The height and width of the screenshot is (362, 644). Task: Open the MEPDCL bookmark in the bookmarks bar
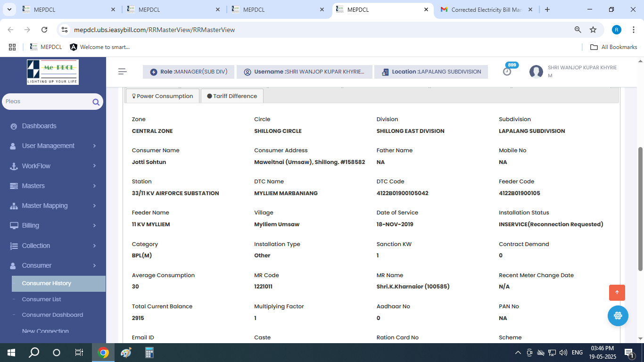46,47
